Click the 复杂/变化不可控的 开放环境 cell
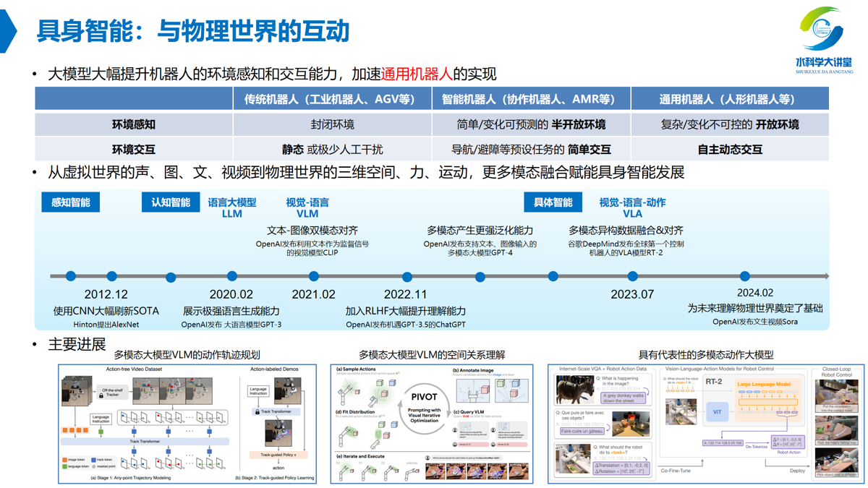 (x=730, y=124)
